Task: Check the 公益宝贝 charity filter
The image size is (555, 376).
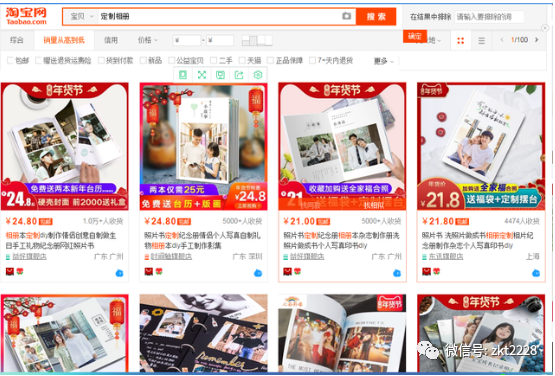Action: pos(171,61)
